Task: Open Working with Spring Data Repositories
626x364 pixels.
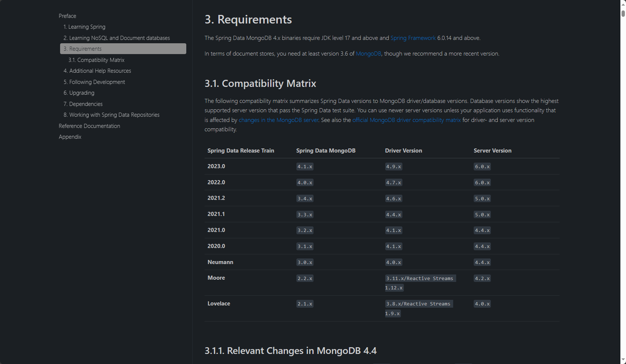Action: (x=111, y=115)
